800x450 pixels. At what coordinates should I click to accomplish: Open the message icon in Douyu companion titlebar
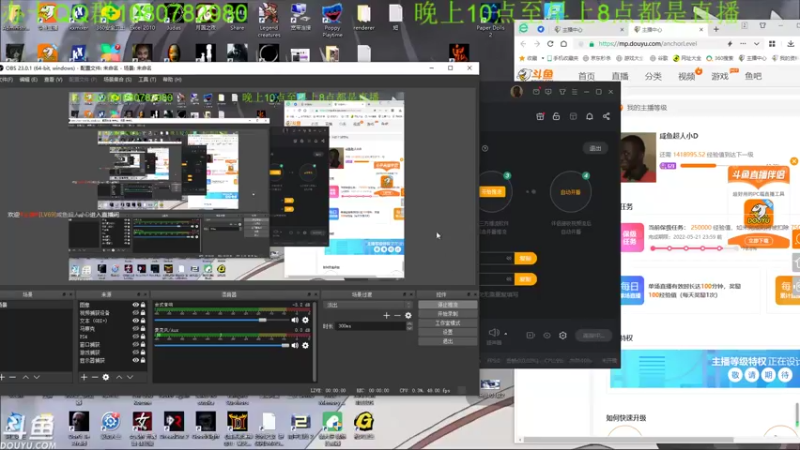coord(548,92)
